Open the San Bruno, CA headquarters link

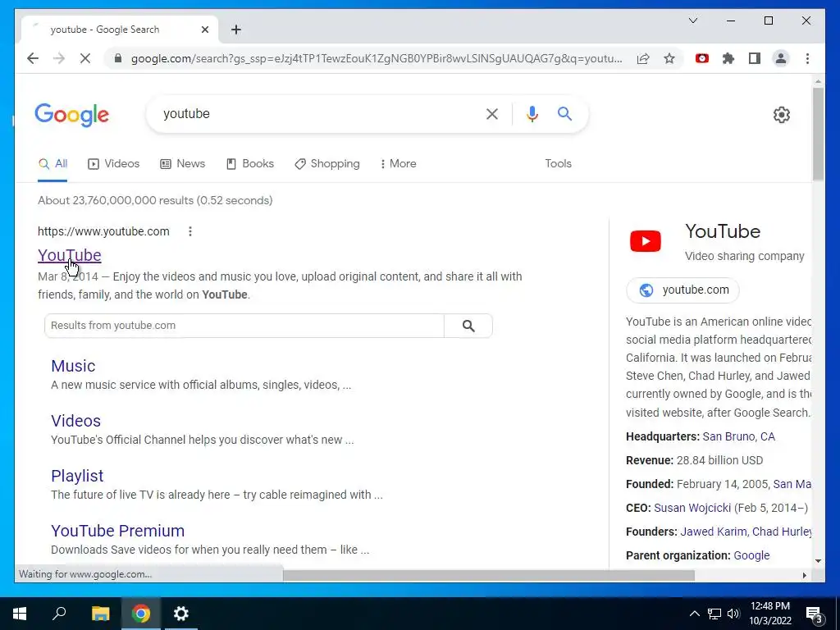coord(738,436)
